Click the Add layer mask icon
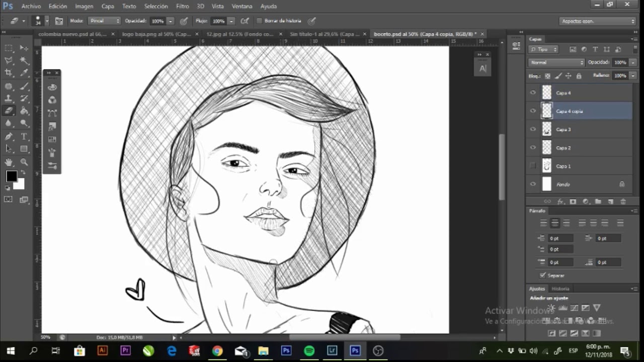The width and height of the screenshot is (644, 362). pos(573,201)
